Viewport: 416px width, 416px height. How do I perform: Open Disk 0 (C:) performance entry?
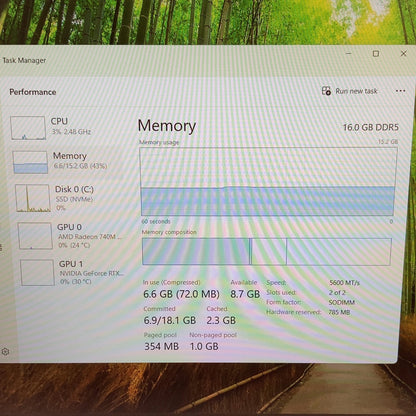(x=74, y=189)
